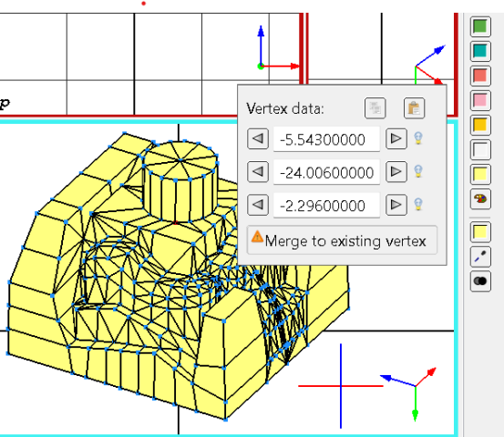Decrease Z value -2.296 with left arrow
The height and width of the screenshot is (437, 504).
[x=258, y=205]
